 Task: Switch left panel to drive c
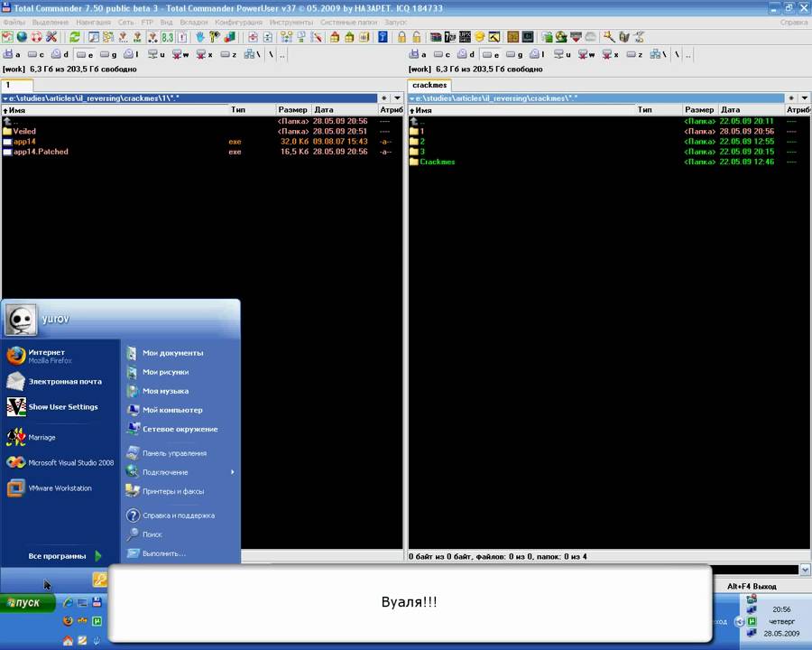(36, 54)
